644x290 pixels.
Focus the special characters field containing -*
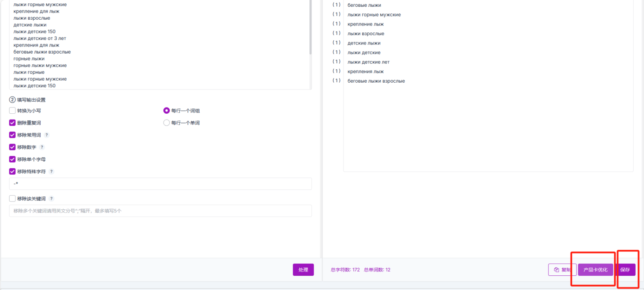160,184
